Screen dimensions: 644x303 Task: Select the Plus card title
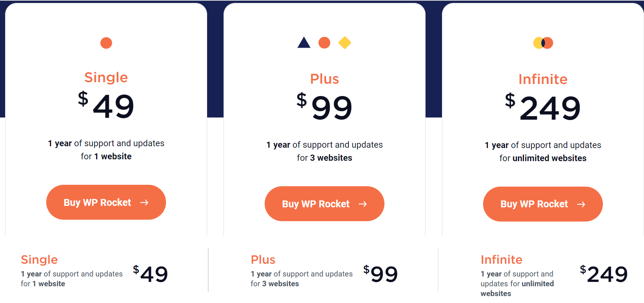(x=324, y=79)
